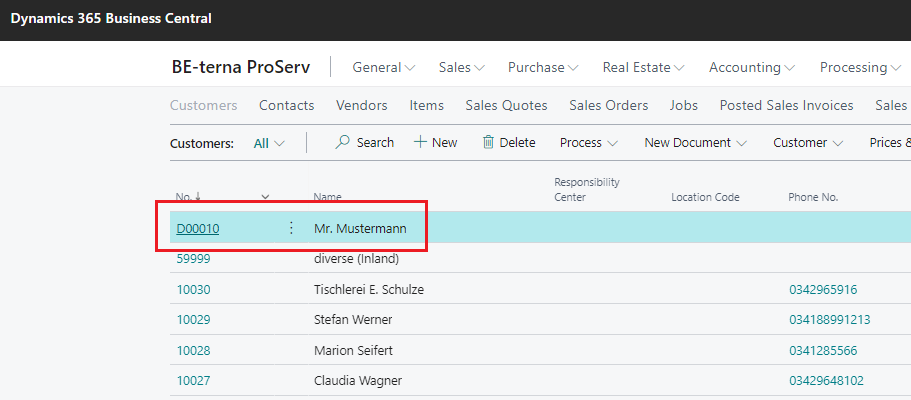
Task: Expand the General menu
Action: (x=384, y=67)
